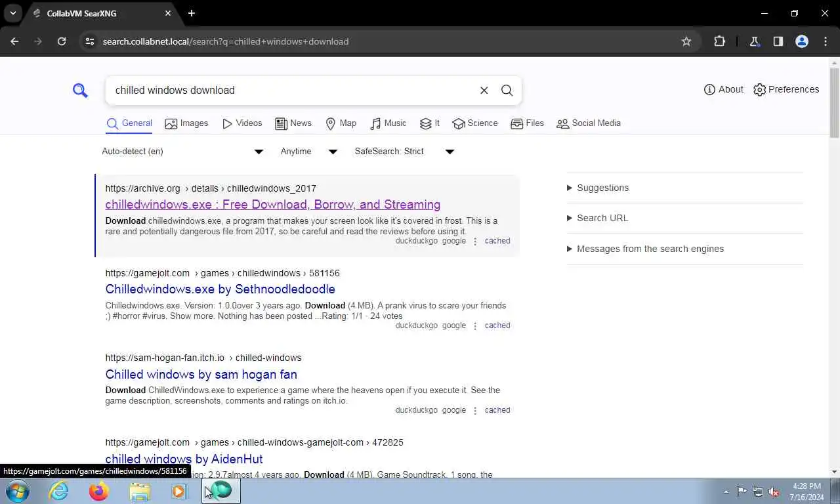Viewport: 840px width, 504px height.
Task: Clear the search query with X
Action: pos(484,91)
